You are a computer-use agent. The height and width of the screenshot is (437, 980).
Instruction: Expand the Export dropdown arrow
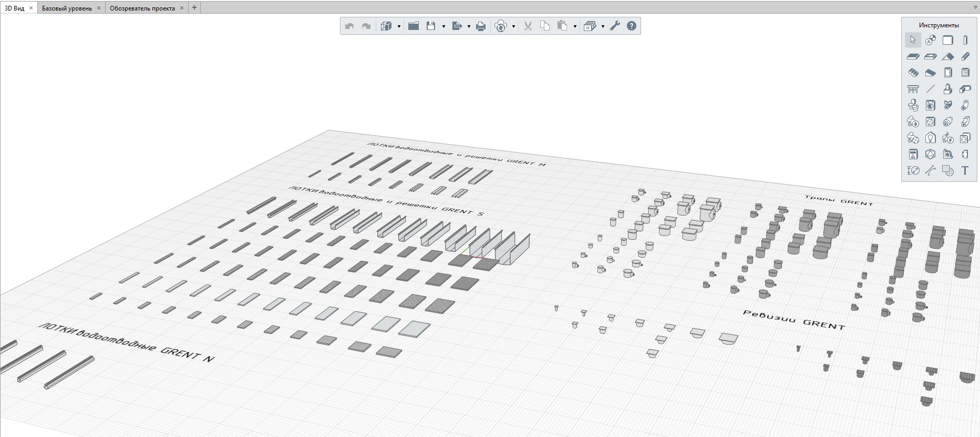pyautogui.click(x=469, y=26)
